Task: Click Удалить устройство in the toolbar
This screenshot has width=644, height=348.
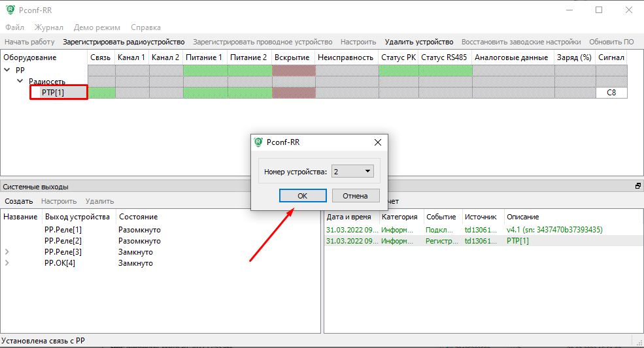Action: click(x=418, y=42)
